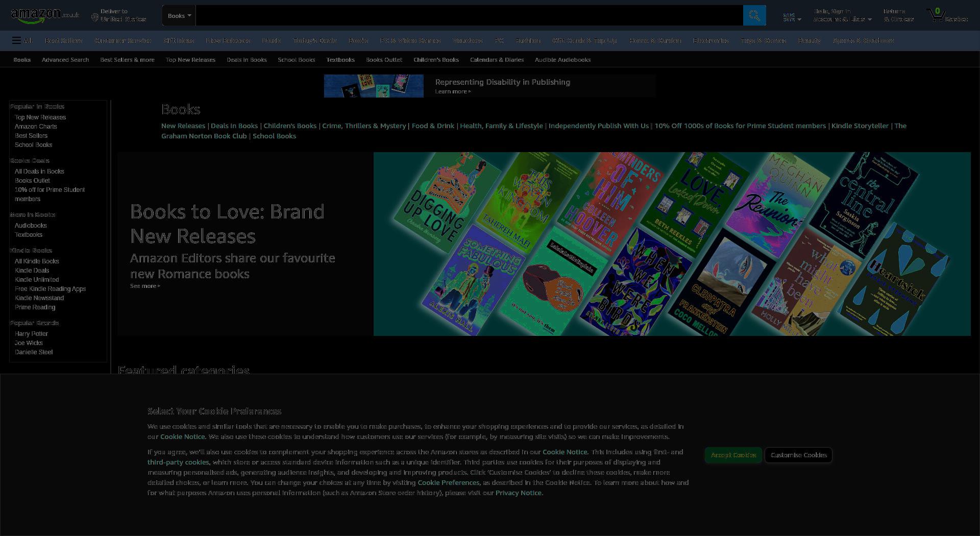
Task: Open Customer Service in navigation bar
Action: (122, 40)
